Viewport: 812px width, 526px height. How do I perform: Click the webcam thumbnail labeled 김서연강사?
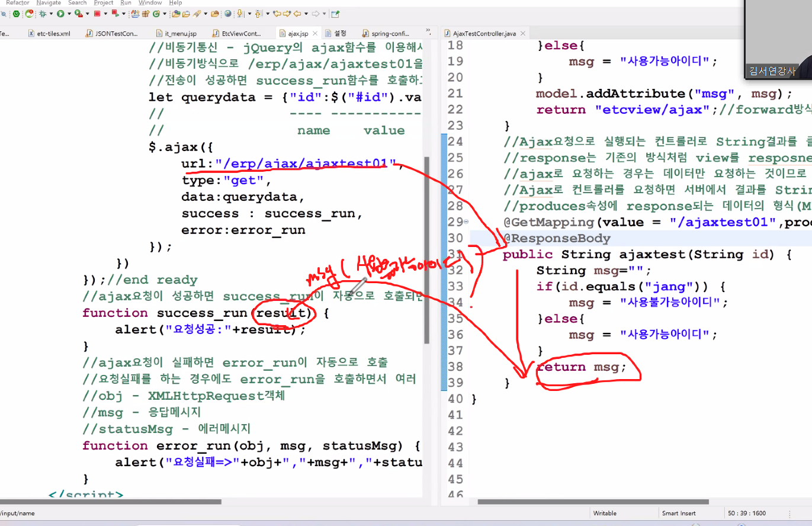778,40
